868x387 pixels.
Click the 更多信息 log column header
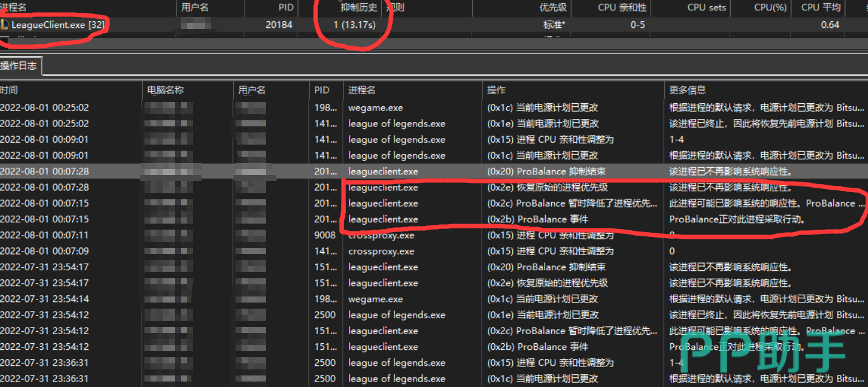(x=687, y=90)
